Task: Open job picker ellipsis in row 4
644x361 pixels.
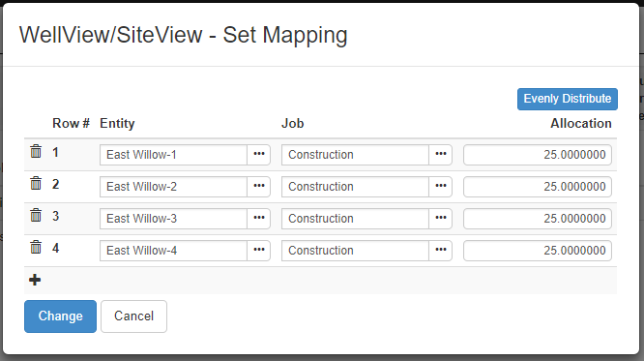Action: (441, 251)
